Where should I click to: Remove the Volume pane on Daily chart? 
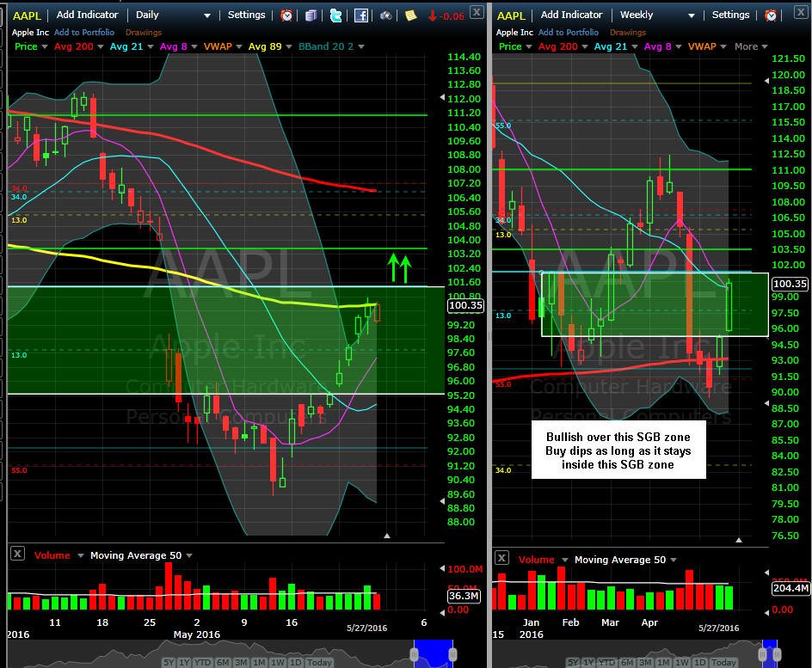point(17,554)
